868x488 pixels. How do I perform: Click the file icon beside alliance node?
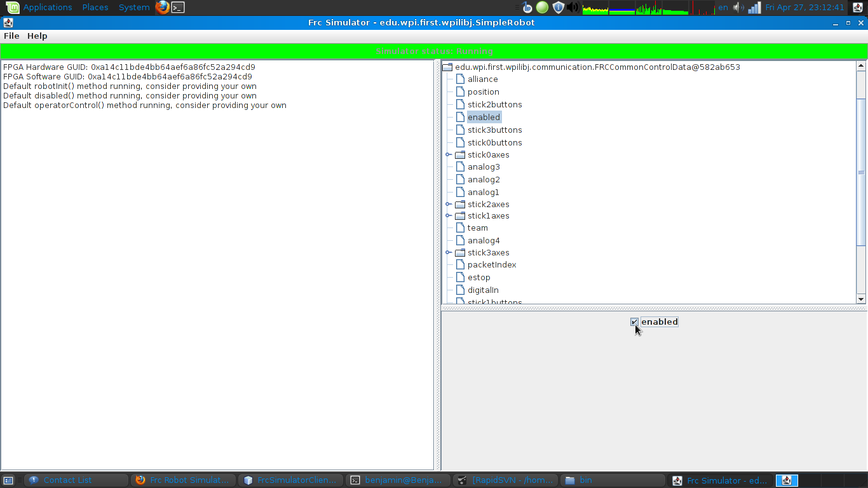tap(461, 79)
